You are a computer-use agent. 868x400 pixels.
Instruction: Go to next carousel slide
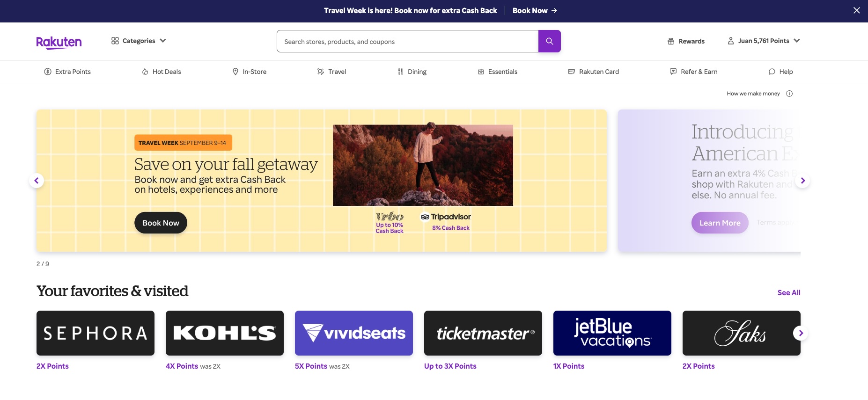(803, 181)
